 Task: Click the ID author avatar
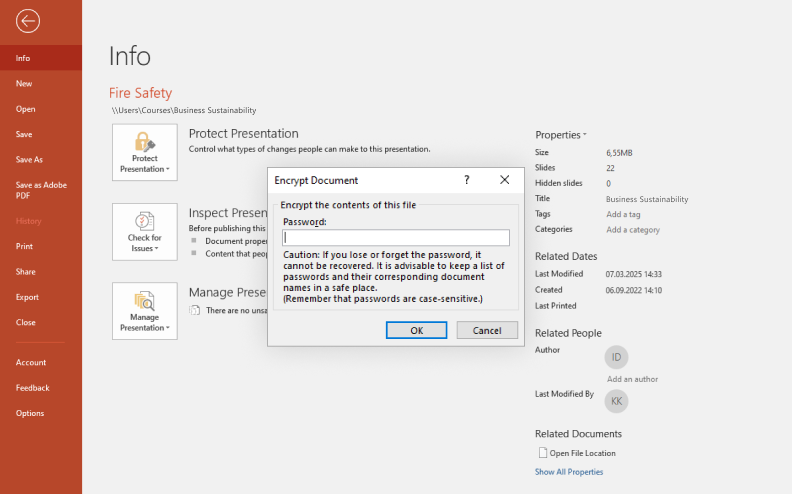(616, 357)
